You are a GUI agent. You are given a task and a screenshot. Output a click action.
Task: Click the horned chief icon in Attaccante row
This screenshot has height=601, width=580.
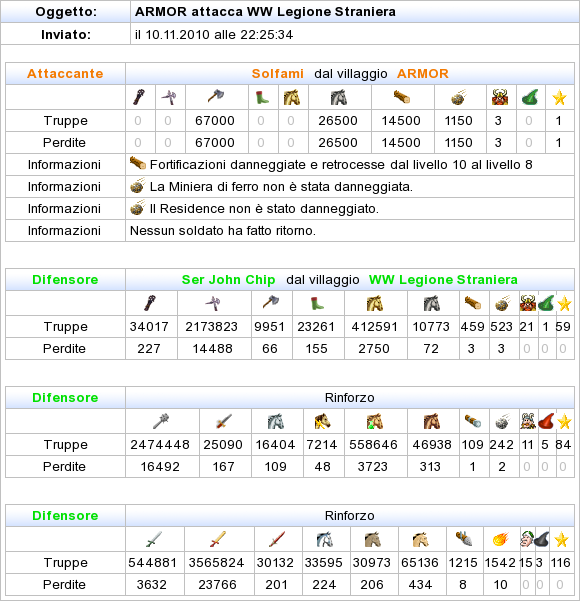tap(500, 97)
